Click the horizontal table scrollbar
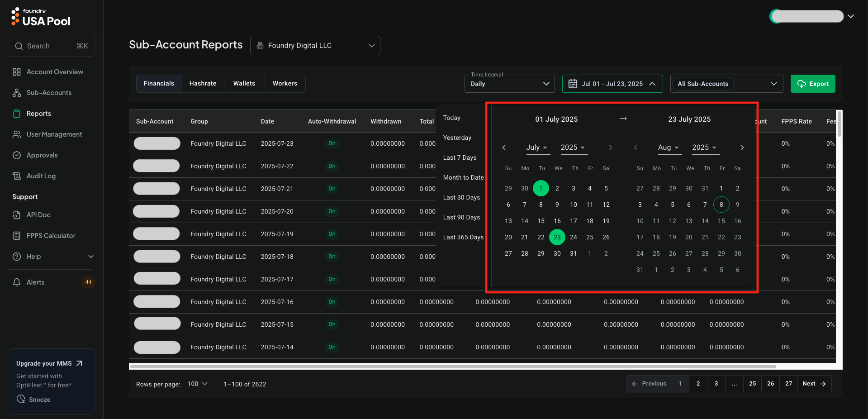Viewport: 868px width, 419px height. 452,367
